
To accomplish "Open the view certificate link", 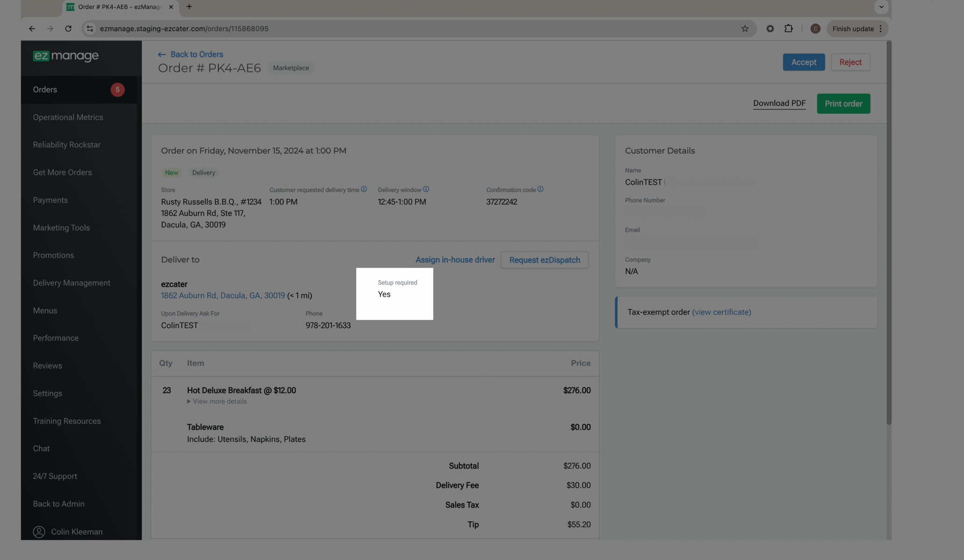I will pos(721,312).
